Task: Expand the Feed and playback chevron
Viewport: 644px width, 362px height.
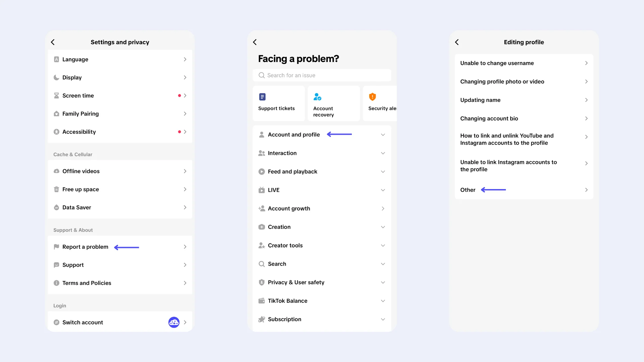Action: point(383,172)
